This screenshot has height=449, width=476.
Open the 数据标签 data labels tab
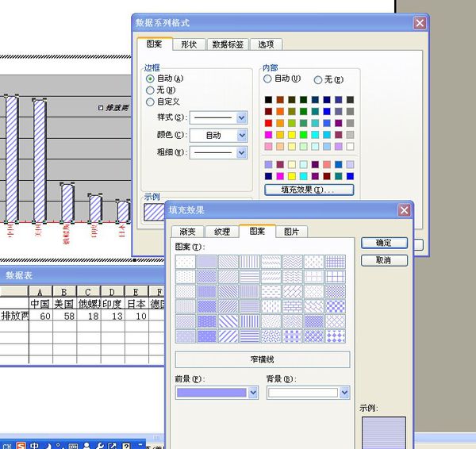[228, 44]
